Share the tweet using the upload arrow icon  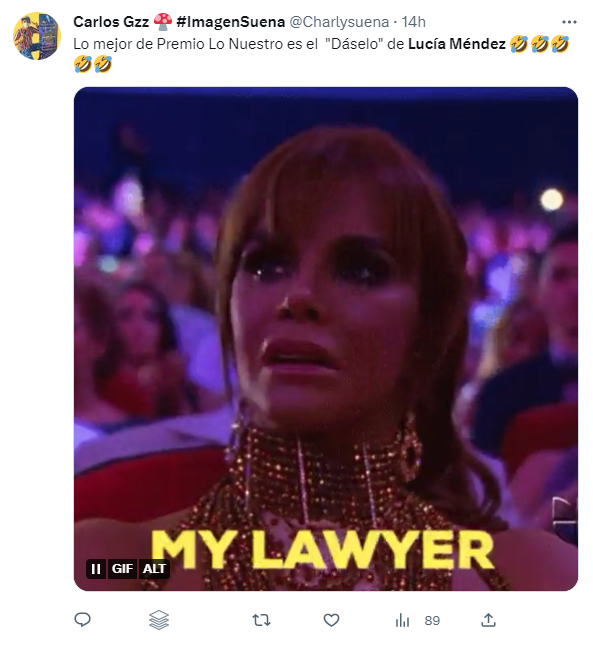pos(488,620)
